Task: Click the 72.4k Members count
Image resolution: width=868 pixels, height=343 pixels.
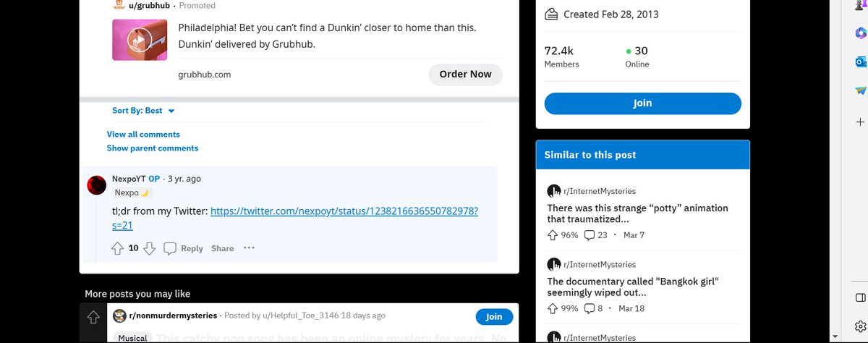Action: point(561,56)
